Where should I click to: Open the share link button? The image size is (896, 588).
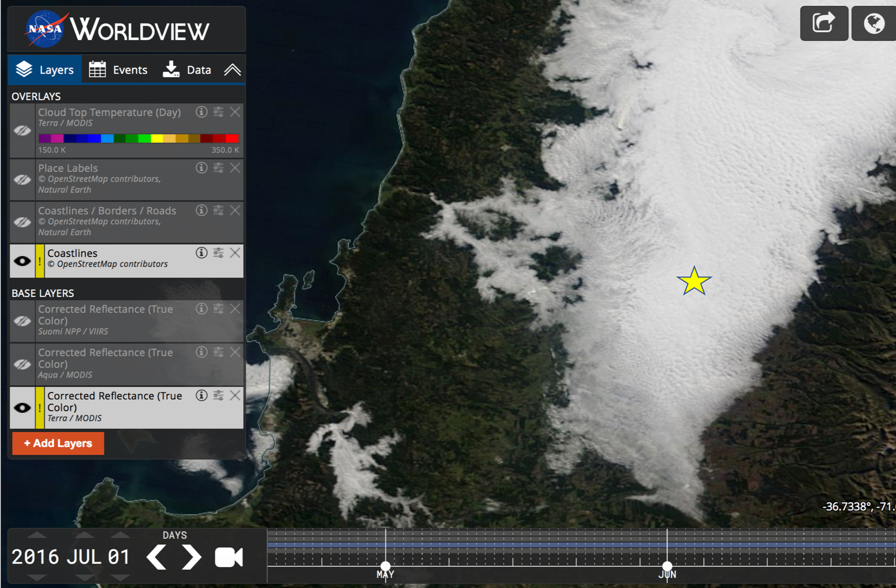tap(824, 23)
